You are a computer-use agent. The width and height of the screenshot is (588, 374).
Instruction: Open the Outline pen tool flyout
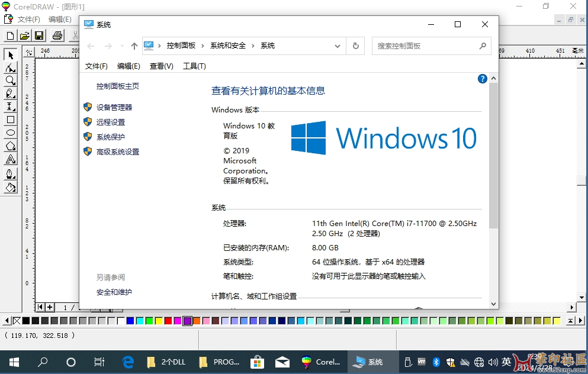coord(11,174)
